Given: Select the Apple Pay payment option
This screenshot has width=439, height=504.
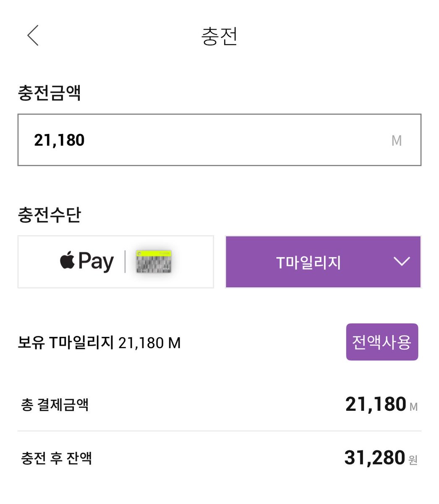Looking at the screenshot, I should point(116,262).
